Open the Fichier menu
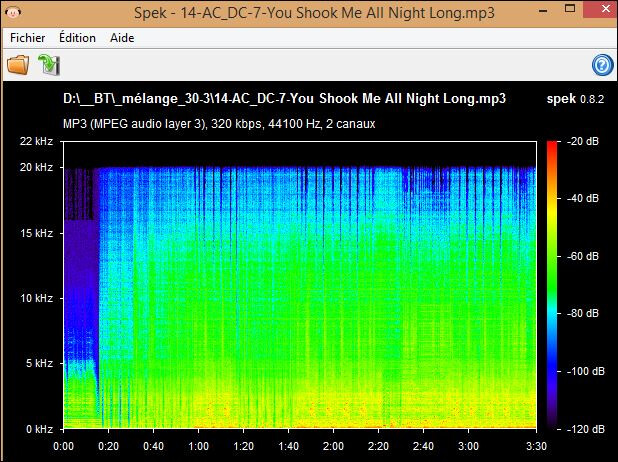Viewport: 618px width, 462px height. click(x=28, y=38)
